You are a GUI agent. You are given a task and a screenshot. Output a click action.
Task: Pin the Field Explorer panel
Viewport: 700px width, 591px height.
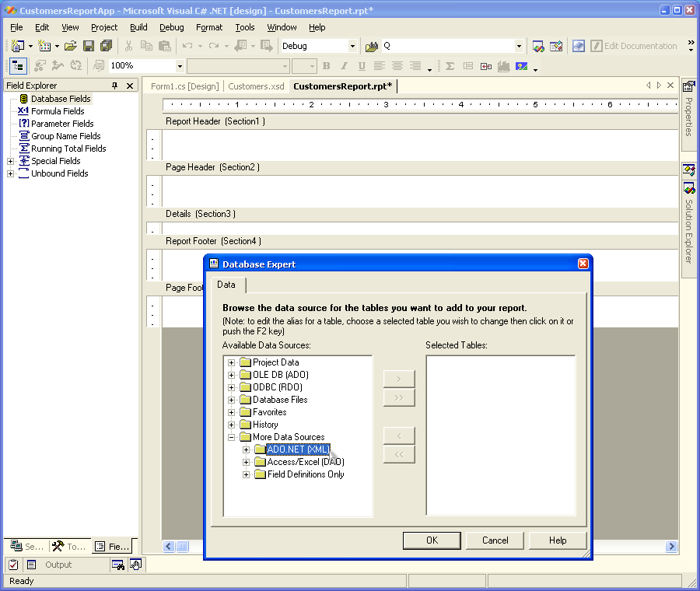[115, 86]
